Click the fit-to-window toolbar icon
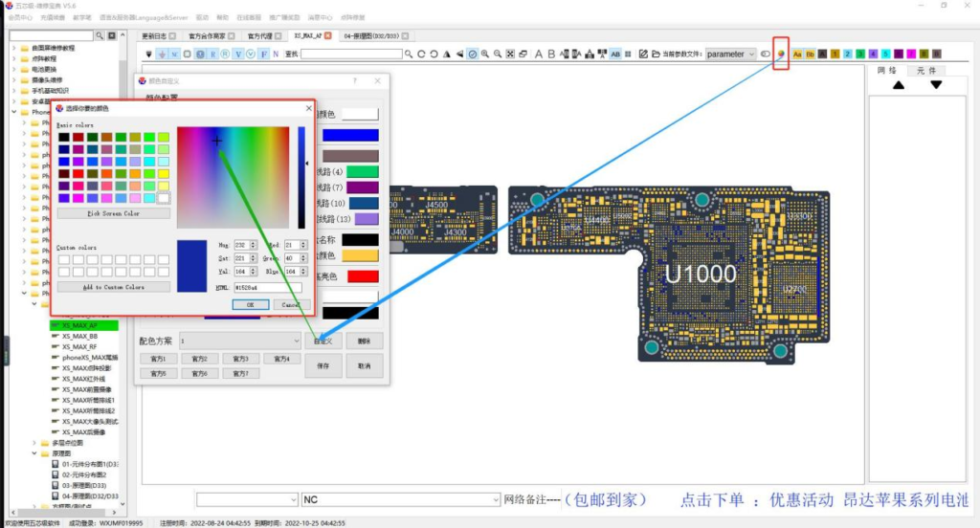 [510, 54]
